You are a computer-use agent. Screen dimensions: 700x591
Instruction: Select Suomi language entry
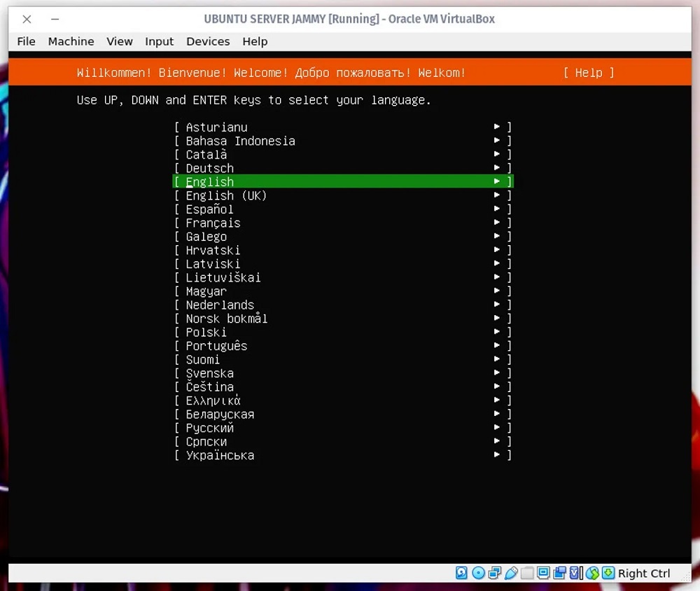343,359
